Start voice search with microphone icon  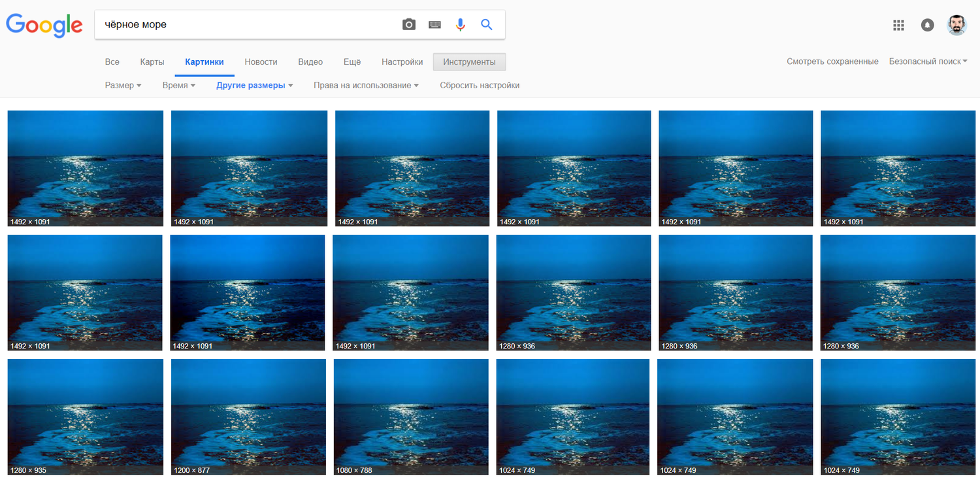461,25
